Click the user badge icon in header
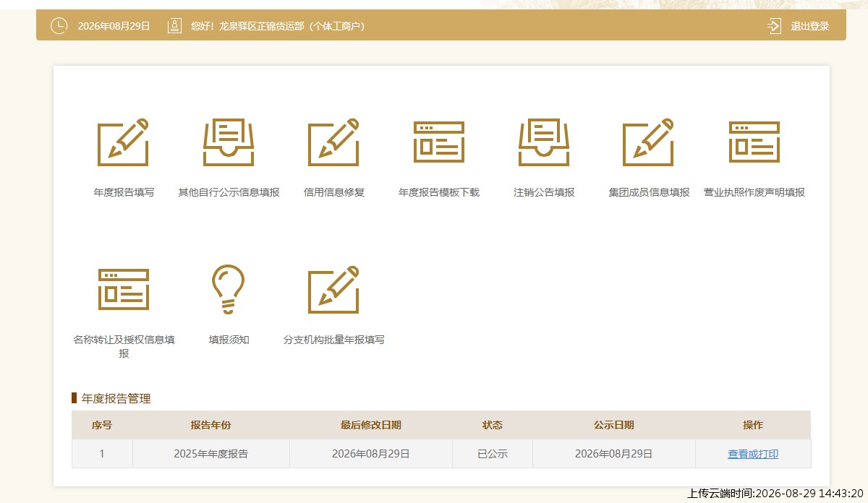 click(x=174, y=26)
